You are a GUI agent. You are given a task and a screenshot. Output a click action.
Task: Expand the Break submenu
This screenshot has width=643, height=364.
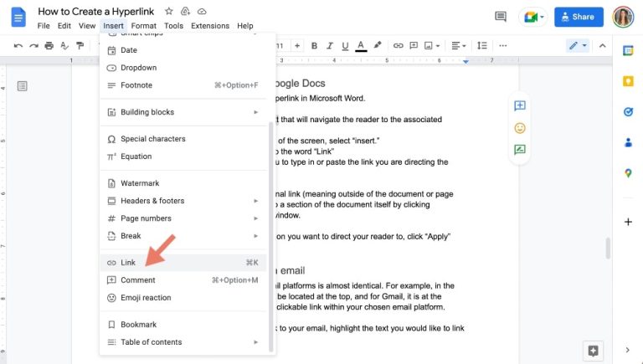click(183, 236)
